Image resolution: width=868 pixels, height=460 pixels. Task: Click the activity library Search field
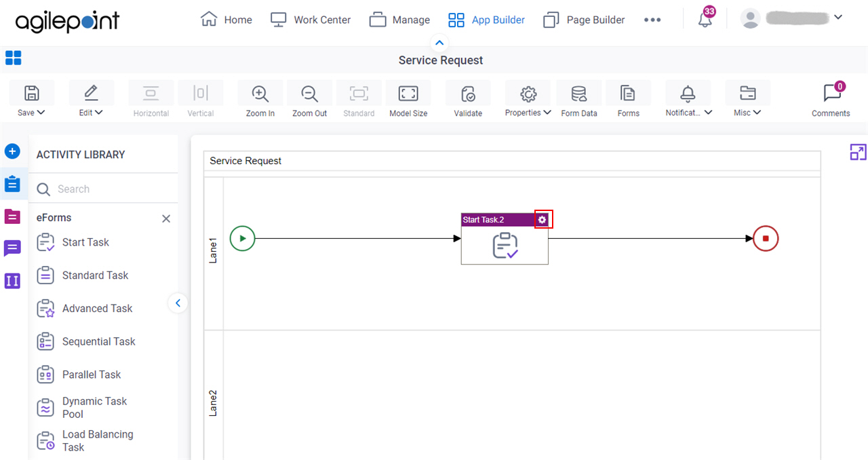click(103, 189)
